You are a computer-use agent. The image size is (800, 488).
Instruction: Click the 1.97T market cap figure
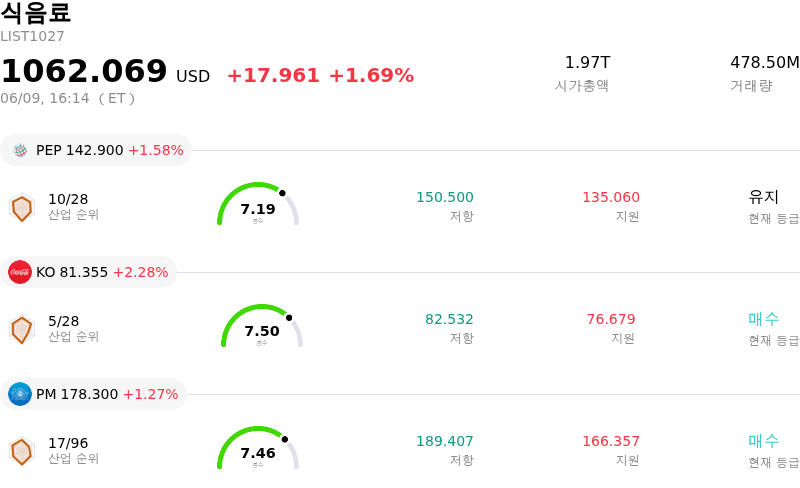pos(587,62)
